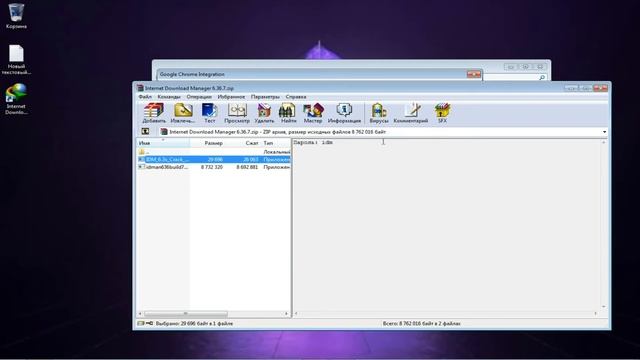Viewport: 640px width, 360px height.
Task: Click file list scrollbar left arrow
Action: point(140,313)
